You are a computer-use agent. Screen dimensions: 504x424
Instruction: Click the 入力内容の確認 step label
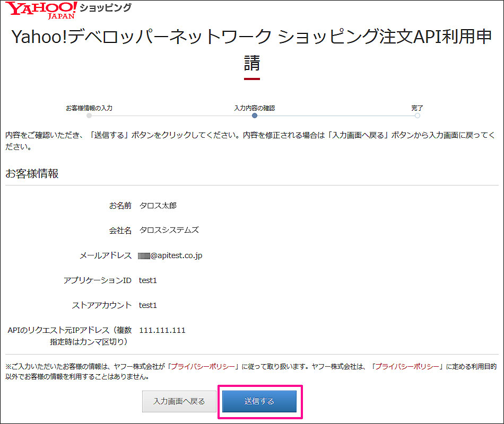pyautogui.click(x=255, y=108)
